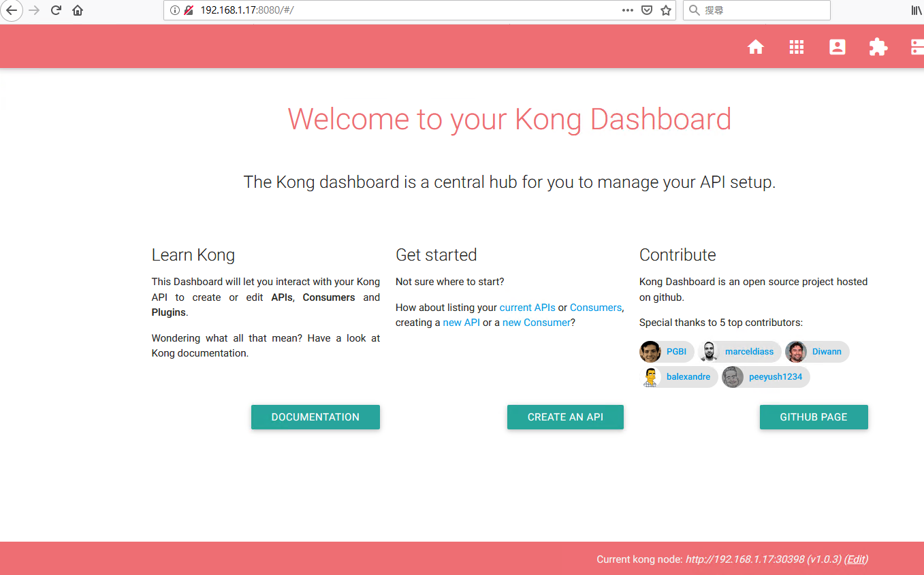Click the 'Contribute' heading
Viewport: 924px width, 575px height.
point(678,255)
